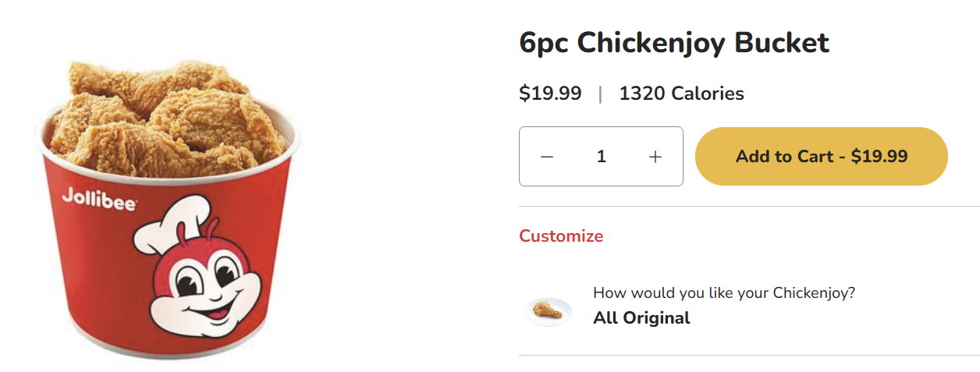Click the 6pc Chickenjoy Bucket title
The image size is (980, 372).
point(674,43)
